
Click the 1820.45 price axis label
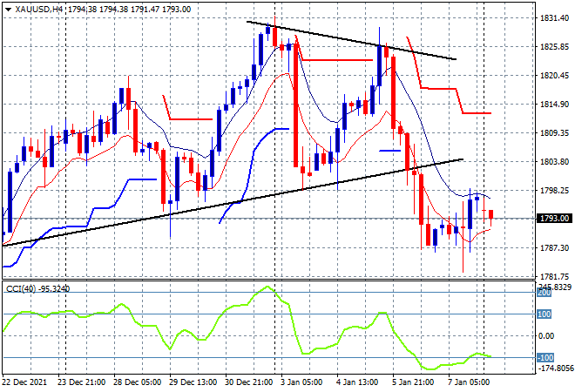click(x=554, y=76)
